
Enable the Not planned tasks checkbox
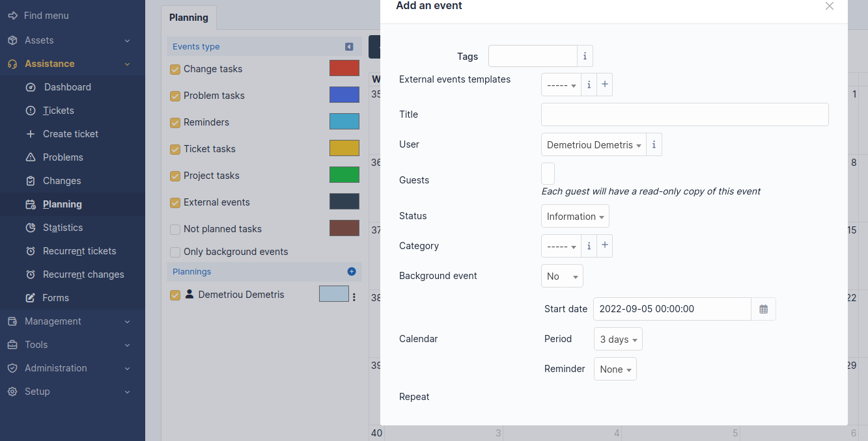tap(175, 228)
